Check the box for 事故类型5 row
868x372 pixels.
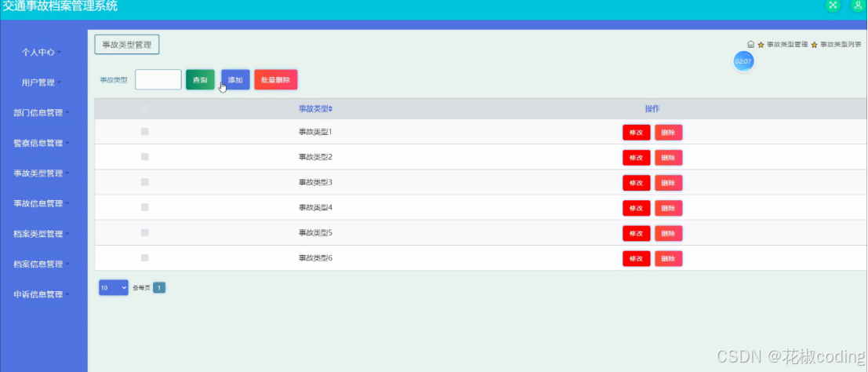pos(145,232)
